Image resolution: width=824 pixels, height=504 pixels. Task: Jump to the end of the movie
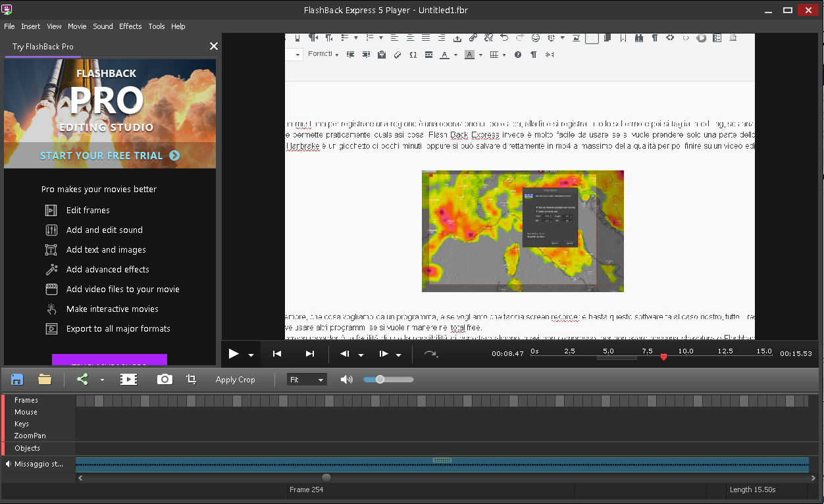coord(310,354)
